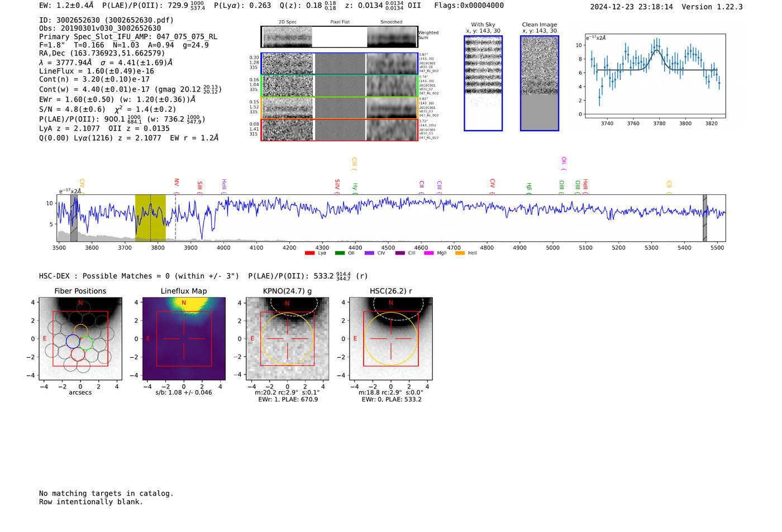Click the green Hγ line marker
Screen dimensions: 782x532
coord(355,188)
